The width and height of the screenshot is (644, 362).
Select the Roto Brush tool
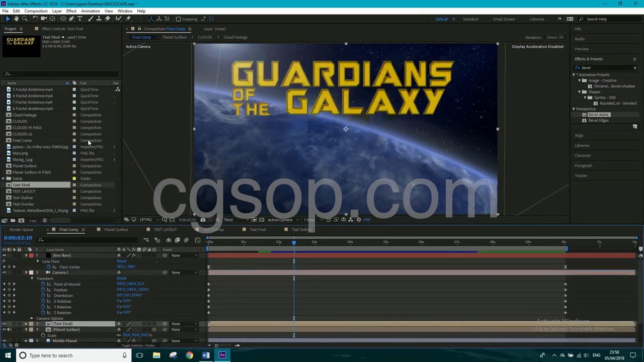click(118, 19)
